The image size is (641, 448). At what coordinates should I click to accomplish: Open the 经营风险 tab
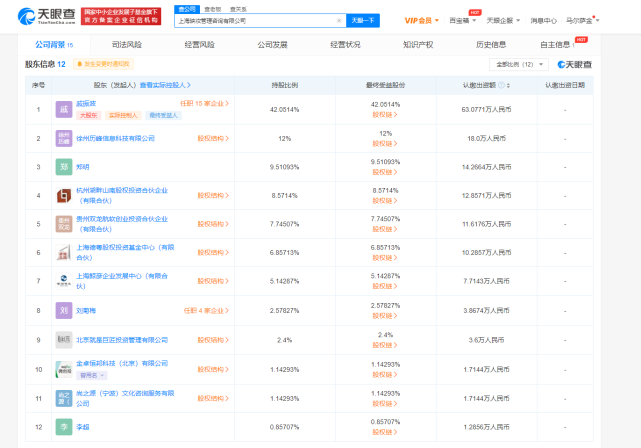(x=199, y=45)
